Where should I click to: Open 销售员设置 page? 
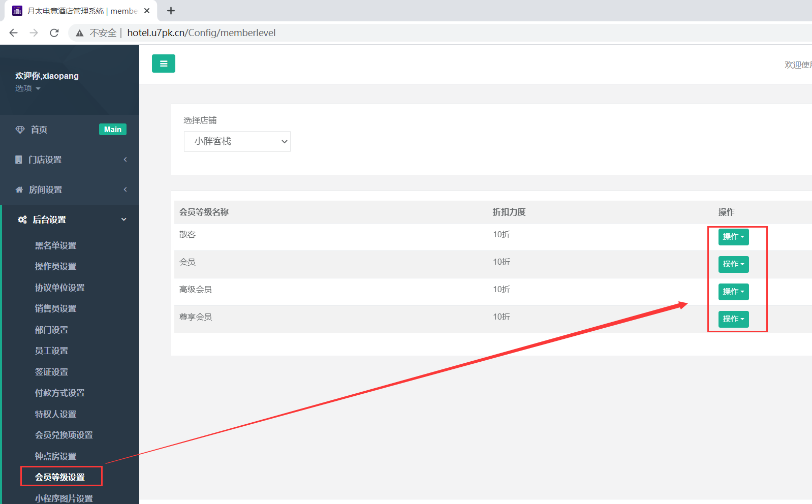(55, 308)
